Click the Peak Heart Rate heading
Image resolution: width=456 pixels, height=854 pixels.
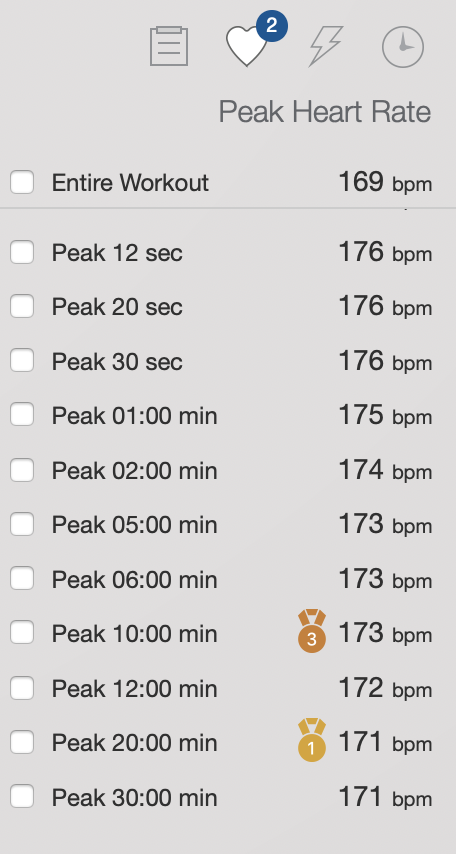[325, 112]
